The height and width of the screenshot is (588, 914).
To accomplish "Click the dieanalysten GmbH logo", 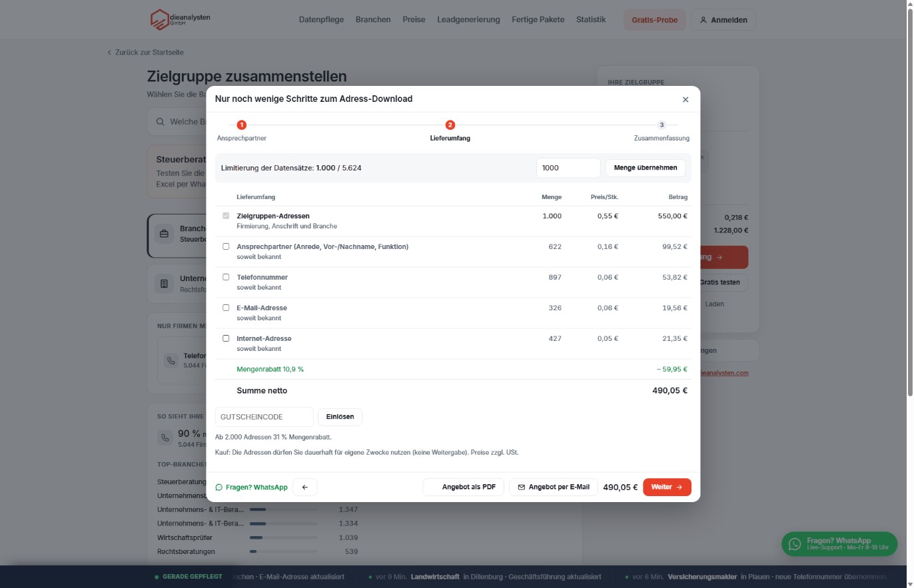I will pyautogui.click(x=180, y=19).
